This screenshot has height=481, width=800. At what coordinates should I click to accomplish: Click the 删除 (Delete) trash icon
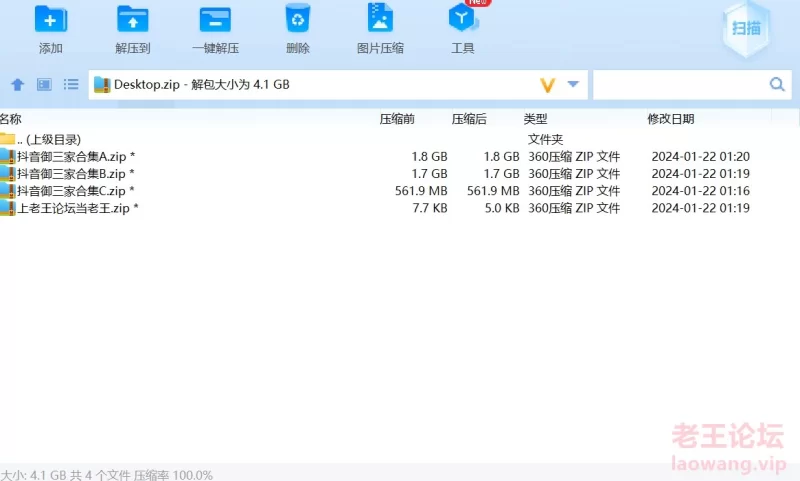(x=297, y=19)
